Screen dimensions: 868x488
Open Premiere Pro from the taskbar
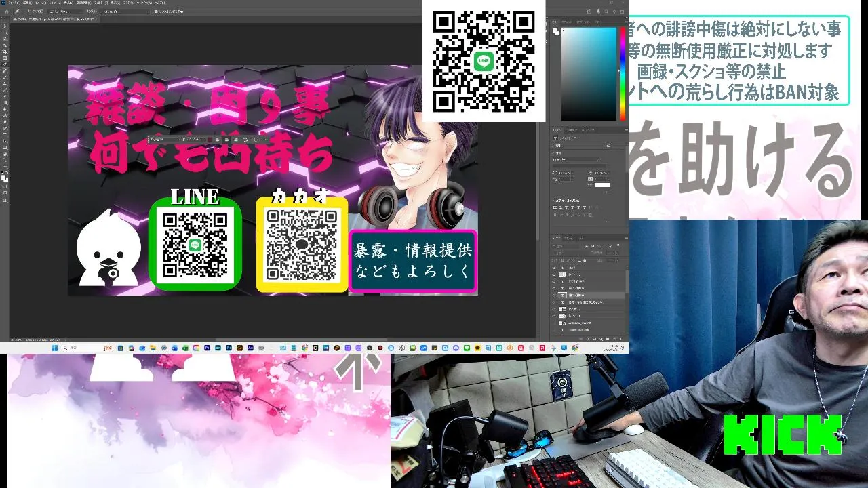pyautogui.click(x=207, y=348)
